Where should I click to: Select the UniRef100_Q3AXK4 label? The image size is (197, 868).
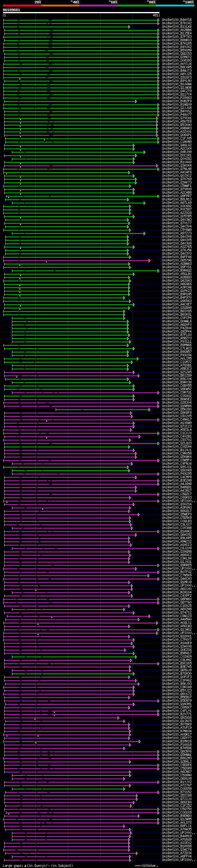tap(177, 166)
